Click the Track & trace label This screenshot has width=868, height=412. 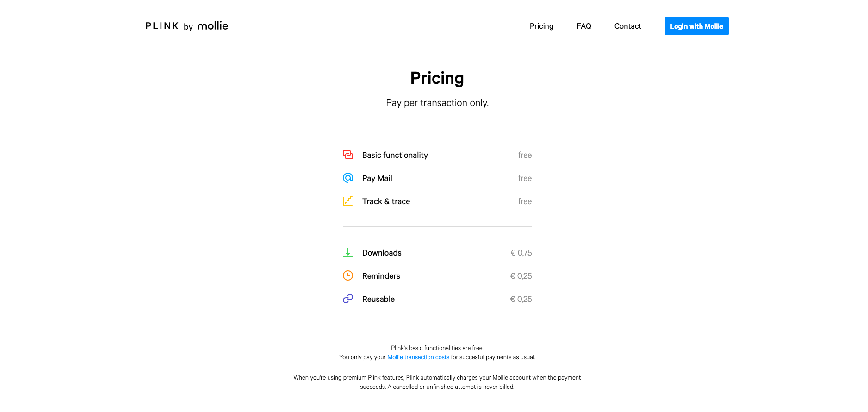pos(386,201)
